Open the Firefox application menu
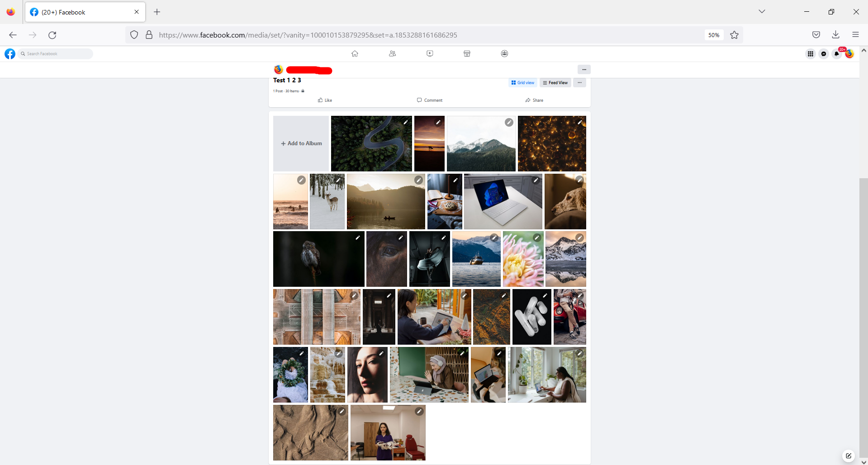This screenshot has height=465, width=868. (x=856, y=34)
